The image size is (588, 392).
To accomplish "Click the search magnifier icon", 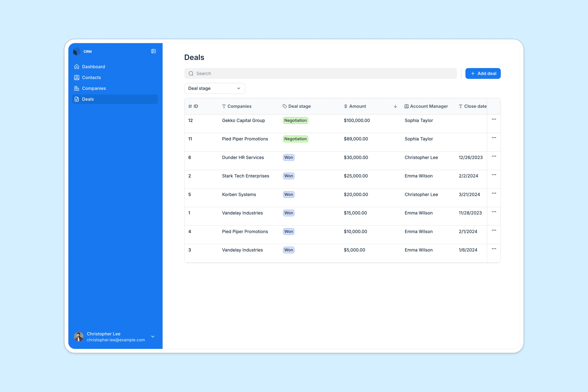I will pos(191,73).
